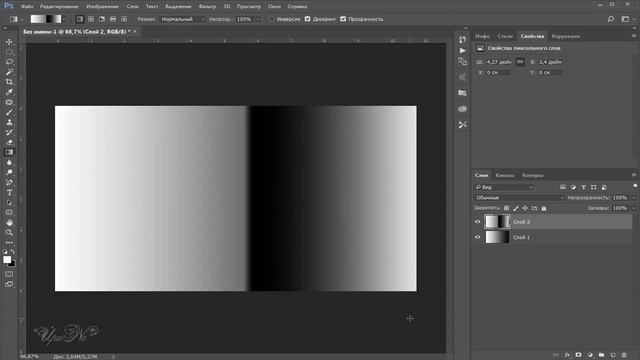Toggle lock image pixels brush icon
Viewport: 640px width, 360px height.
click(x=516, y=208)
